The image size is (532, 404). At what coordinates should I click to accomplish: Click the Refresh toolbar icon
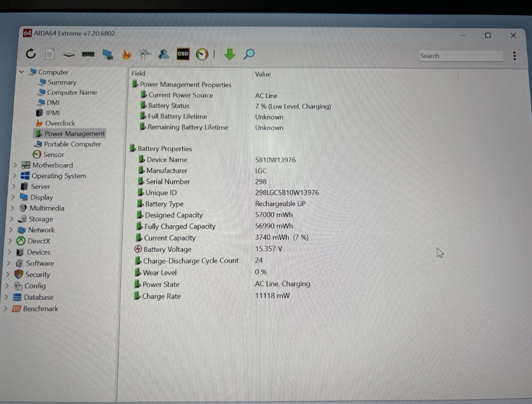coord(31,53)
